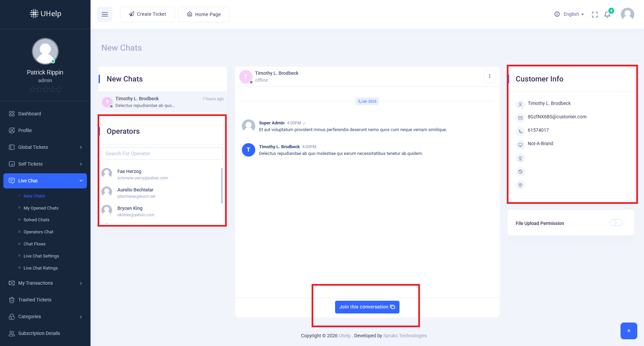Click the Create Ticket button
Viewport: 644px width, 346px height.
click(x=148, y=14)
